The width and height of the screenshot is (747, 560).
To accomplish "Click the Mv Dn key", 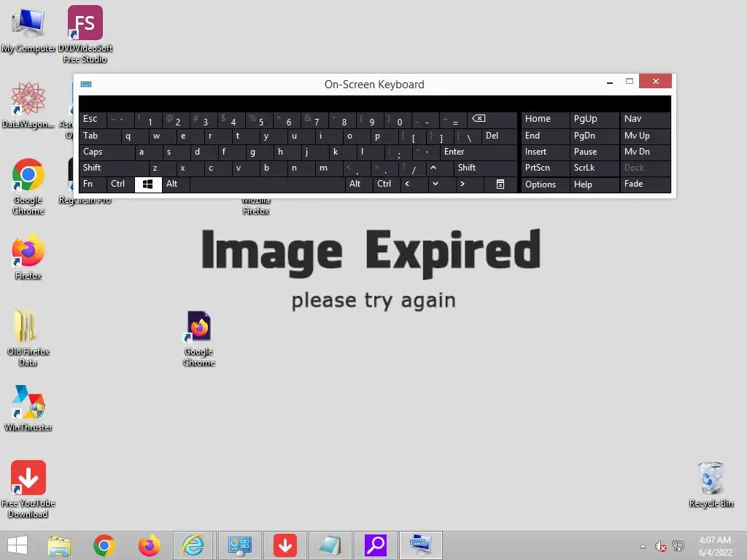I will click(645, 152).
